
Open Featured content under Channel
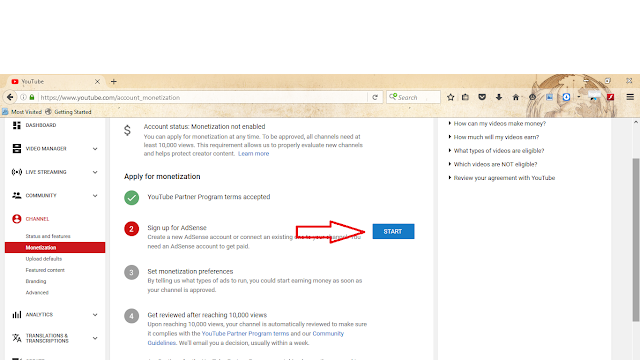coord(45,270)
